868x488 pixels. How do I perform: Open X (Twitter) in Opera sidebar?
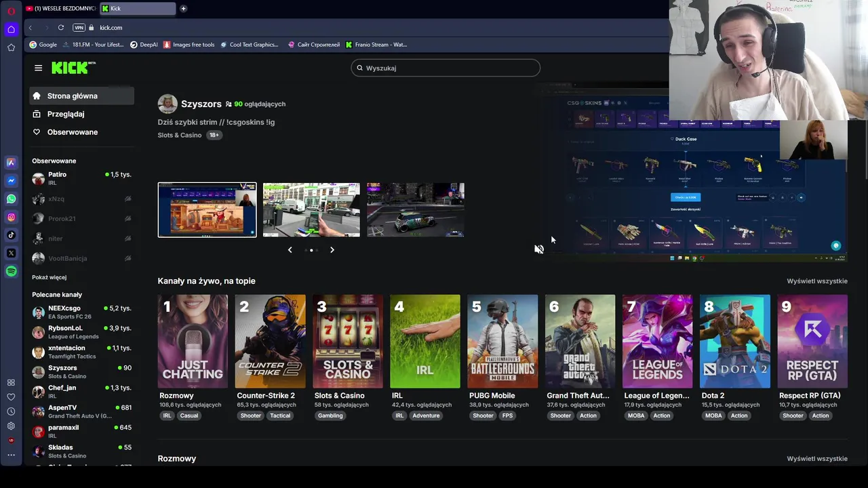[x=11, y=253]
